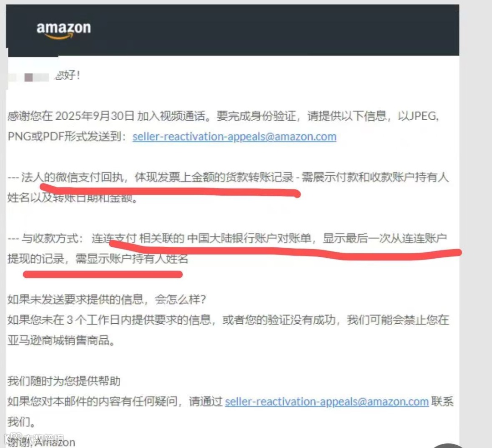Screen dimensions: 492x448
Task: Click the question 如果未发送要求提供的信息，会怎么样
Action: coord(107,300)
